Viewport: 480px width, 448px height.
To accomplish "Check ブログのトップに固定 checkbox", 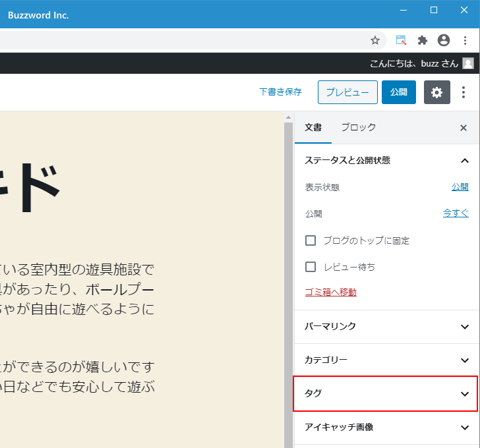I will (311, 240).
